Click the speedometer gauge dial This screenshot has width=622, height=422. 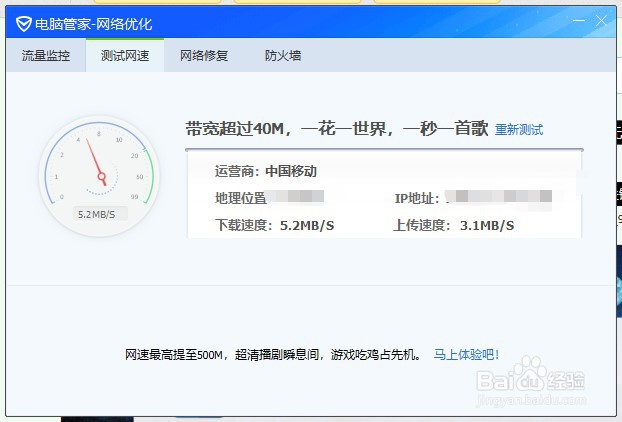click(x=99, y=176)
